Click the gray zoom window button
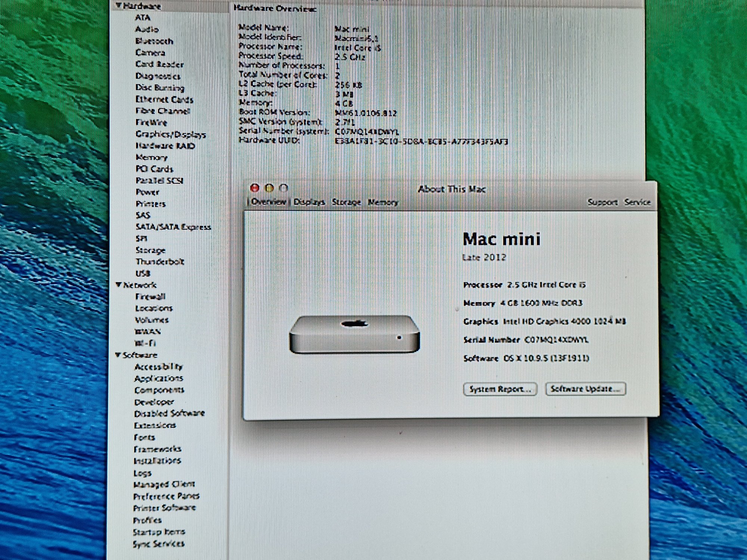This screenshot has width=747, height=560. (x=284, y=188)
